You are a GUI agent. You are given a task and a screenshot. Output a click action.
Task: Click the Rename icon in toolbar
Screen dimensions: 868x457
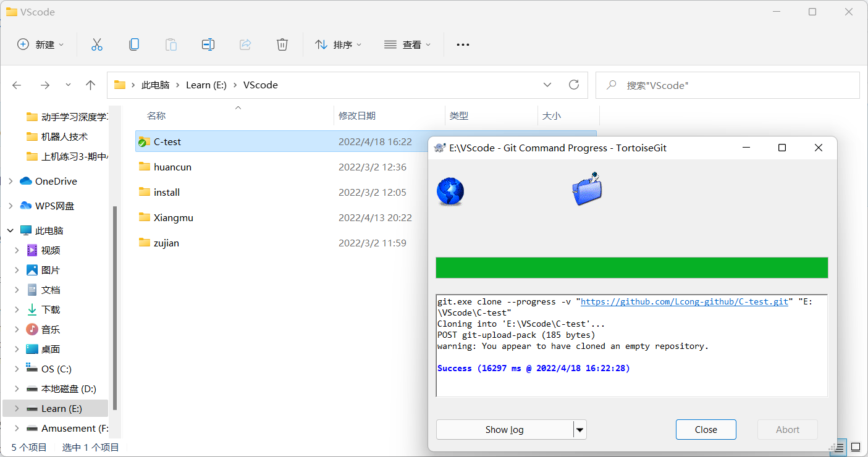pos(208,44)
